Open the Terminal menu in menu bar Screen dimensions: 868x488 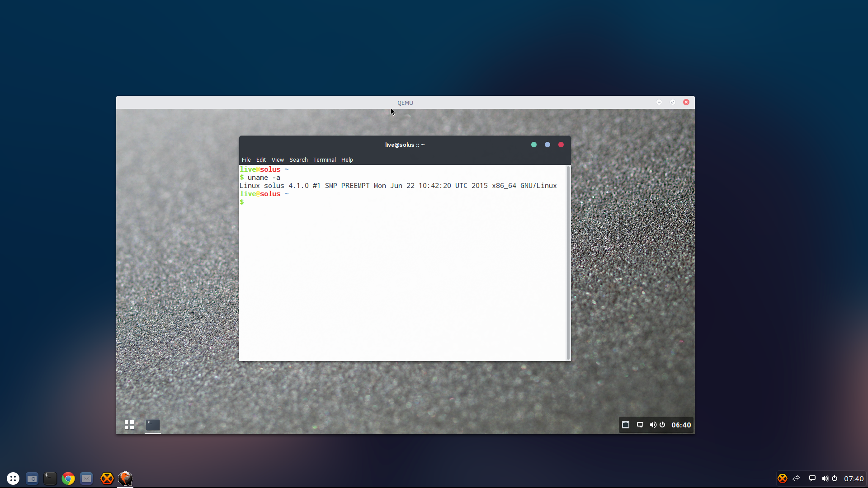[x=324, y=160]
